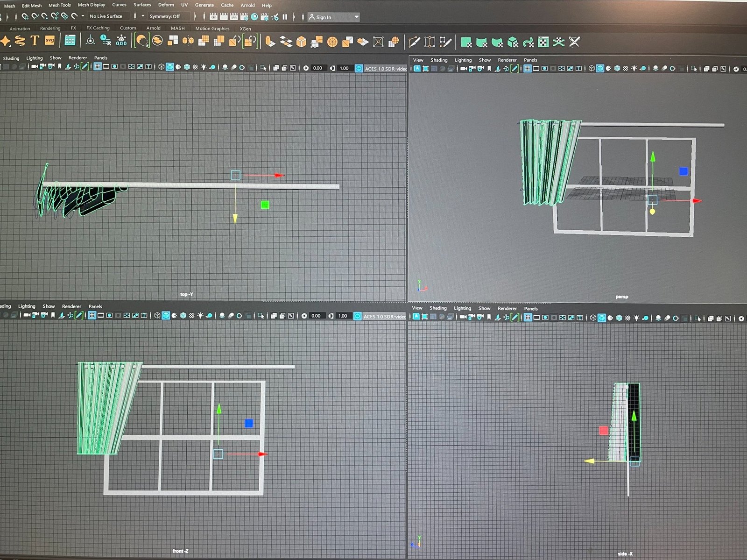Click the Bridge shelf icon
Screen dimensions: 747x560
click(x=286, y=42)
